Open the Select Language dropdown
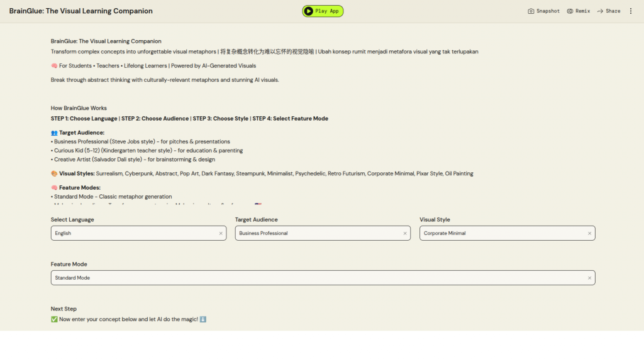The image size is (644, 362). 132,233
